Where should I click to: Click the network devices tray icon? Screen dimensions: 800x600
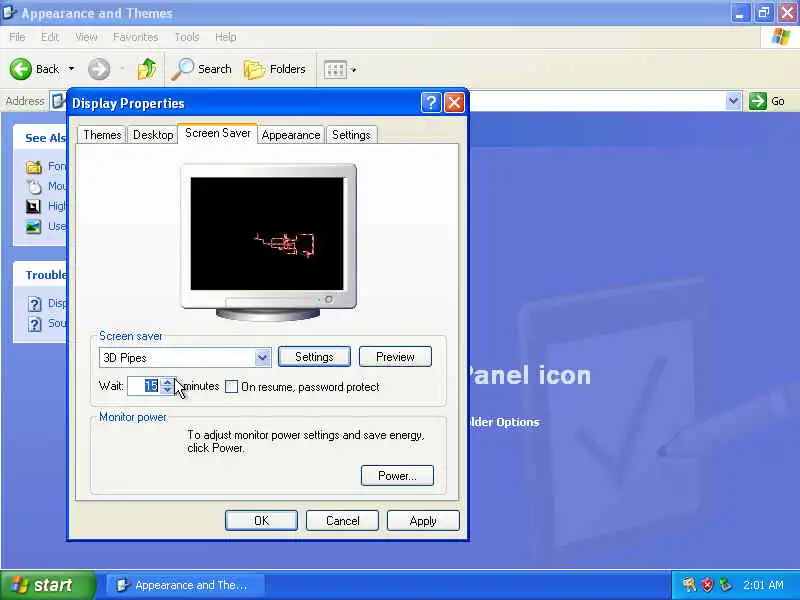[x=725, y=585]
